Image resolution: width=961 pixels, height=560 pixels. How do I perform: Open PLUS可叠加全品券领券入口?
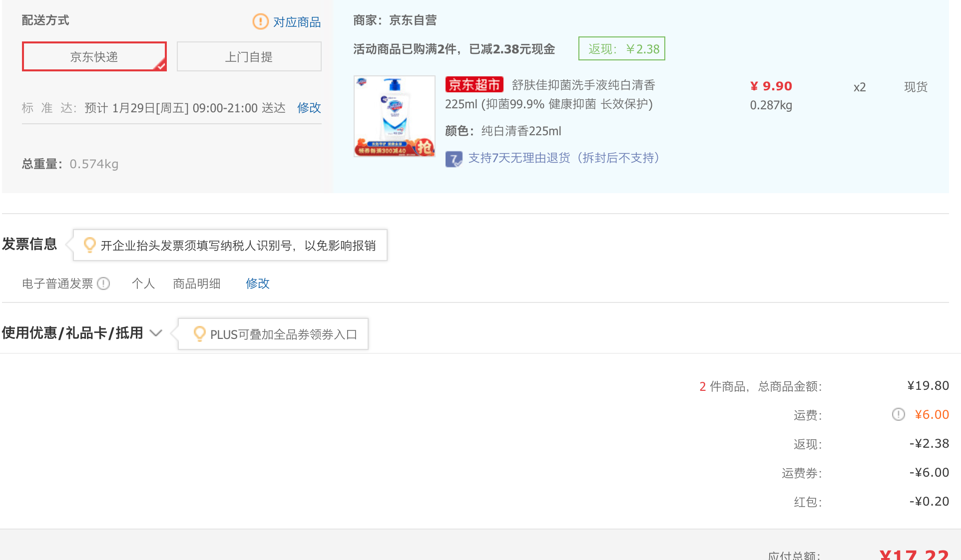(x=284, y=334)
